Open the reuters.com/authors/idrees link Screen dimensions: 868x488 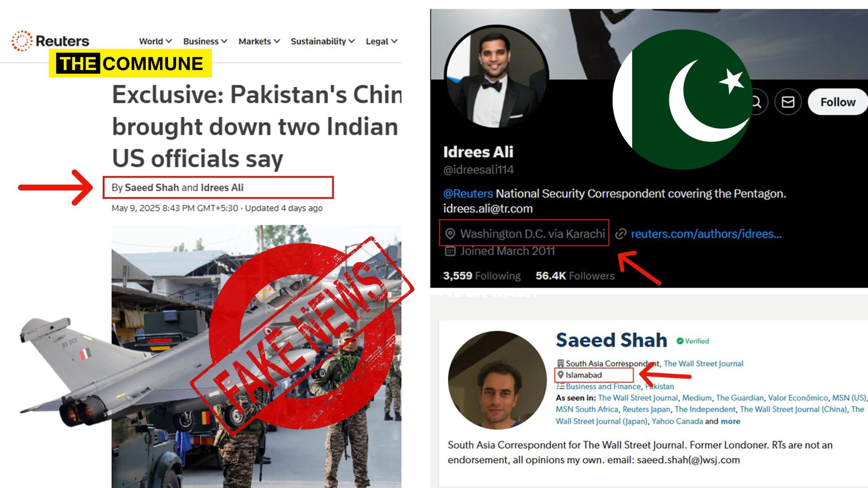click(706, 234)
